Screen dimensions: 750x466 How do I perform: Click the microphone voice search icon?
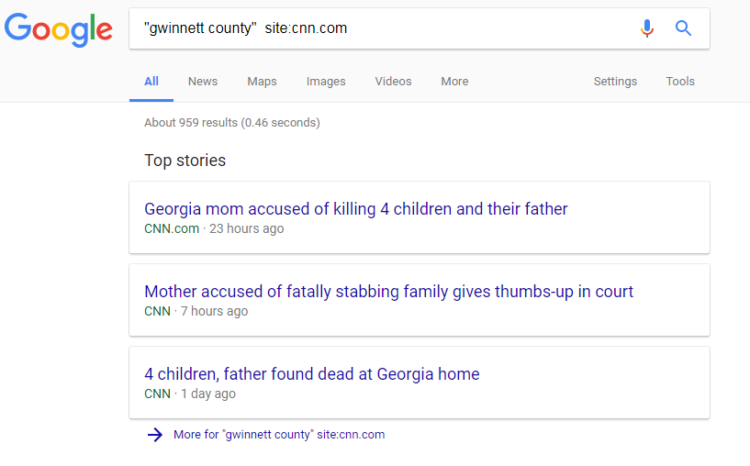[647, 29]
